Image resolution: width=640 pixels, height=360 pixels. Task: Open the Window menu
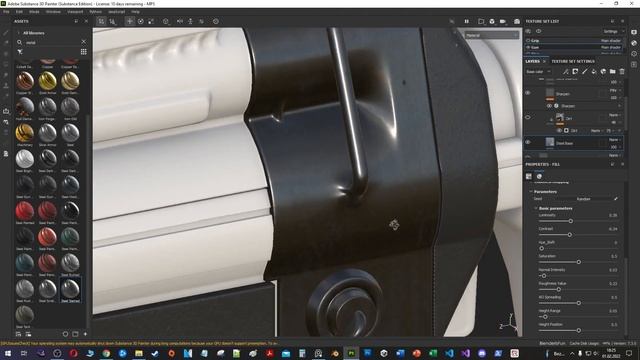[x=53, y=12]
